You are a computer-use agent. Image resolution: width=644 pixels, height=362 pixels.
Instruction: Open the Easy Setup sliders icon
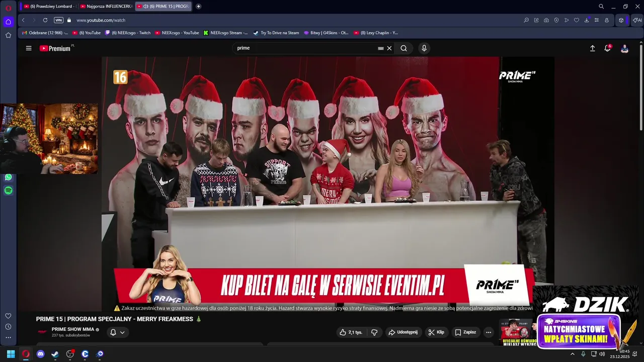[x=597, y=20]
